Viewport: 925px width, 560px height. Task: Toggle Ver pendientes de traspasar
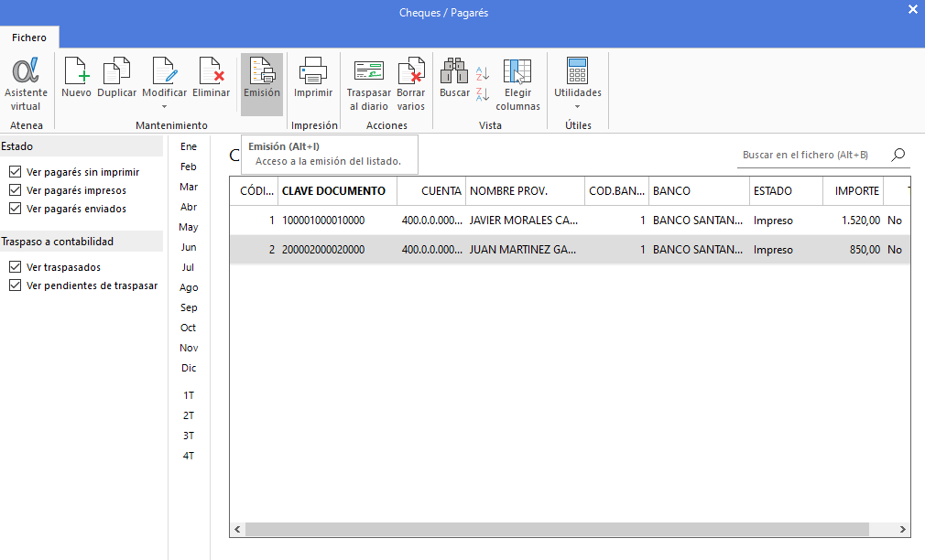coord(15,285)
